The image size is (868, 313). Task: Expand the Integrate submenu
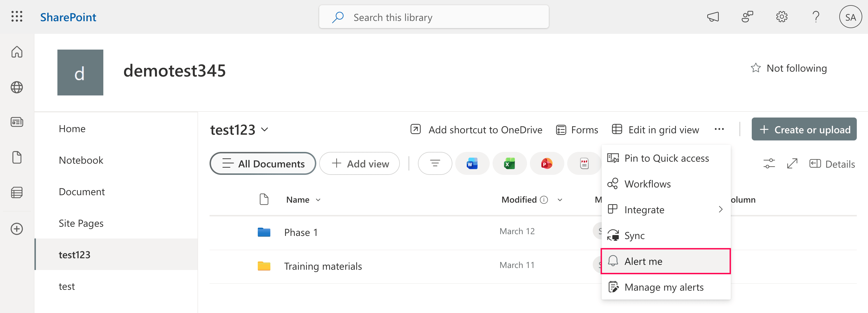[645, 209]
